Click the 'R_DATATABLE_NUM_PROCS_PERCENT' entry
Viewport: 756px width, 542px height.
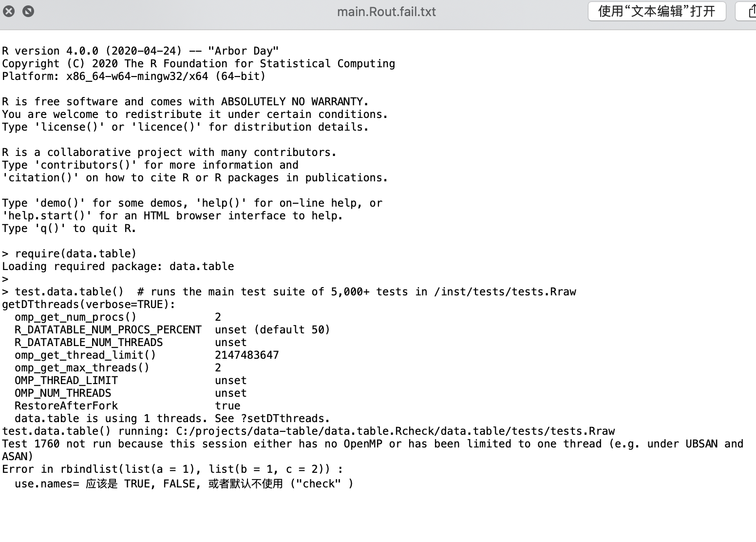pyautogui.click(x=108, y=329)
